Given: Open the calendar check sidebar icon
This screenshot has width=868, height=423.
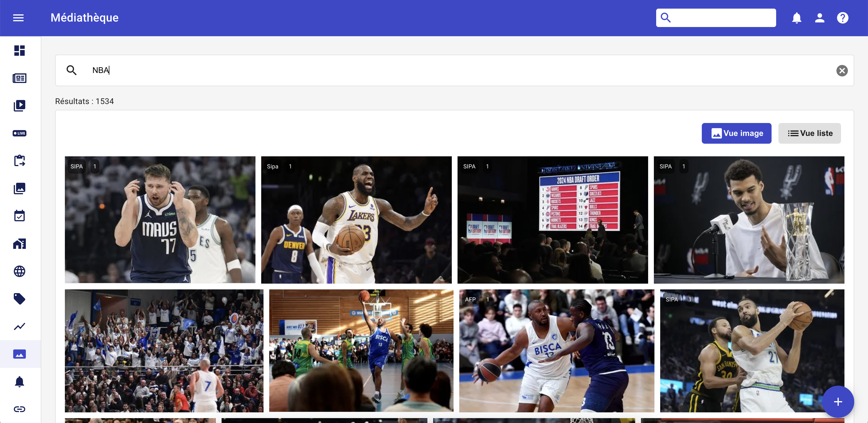Looking at the screenshot, I should point(20,216).
